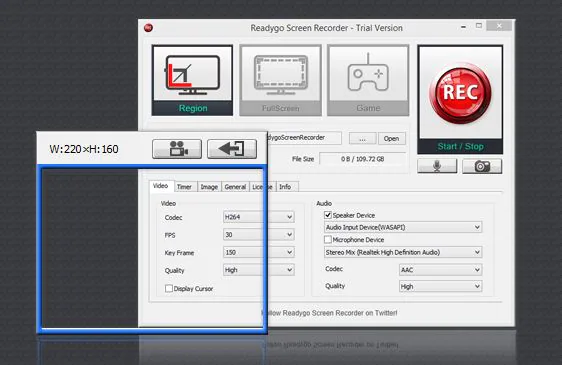Expand the video Quality High dropdown

259,270
